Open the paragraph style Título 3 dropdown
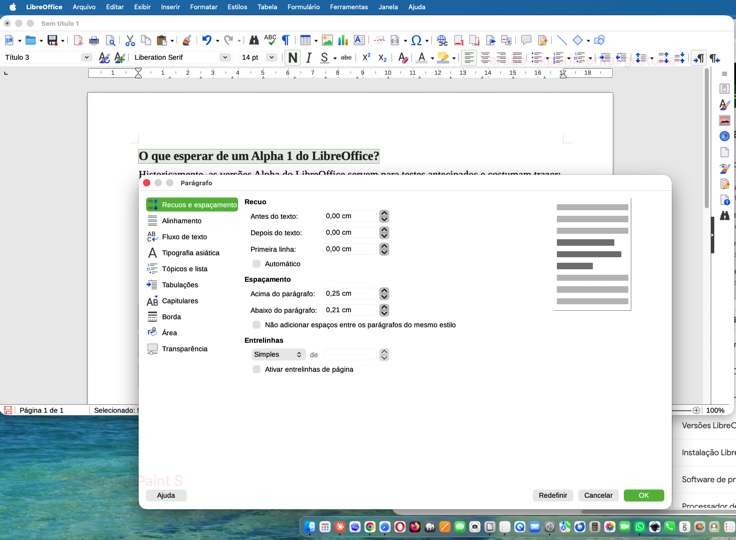 [86, 57]
